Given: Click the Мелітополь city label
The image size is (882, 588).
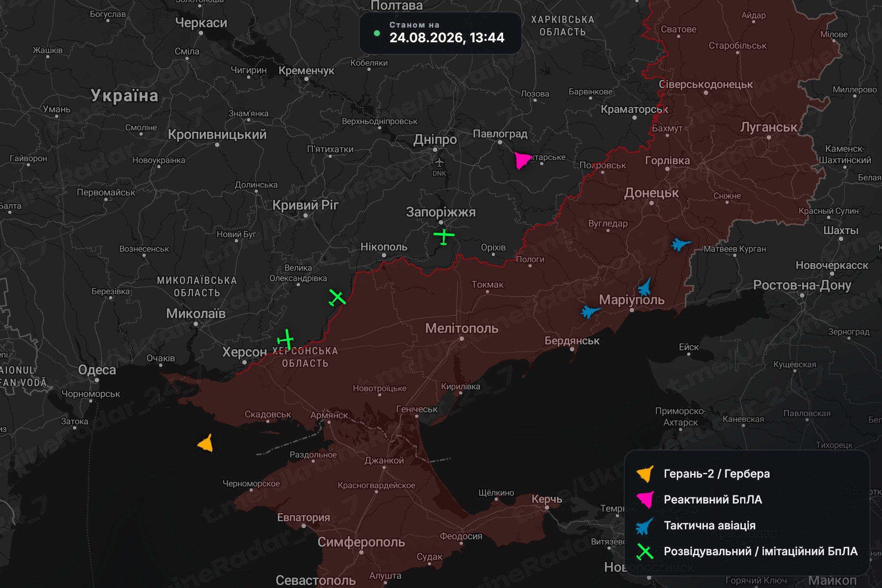Looking at the screenshot, I should point(462,328).
